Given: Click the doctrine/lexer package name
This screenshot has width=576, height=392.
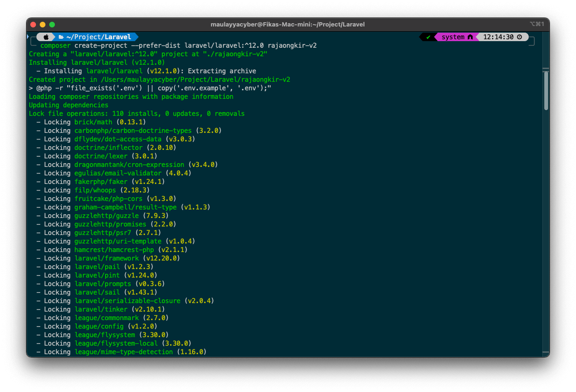Looking at the screenshot, I should [101, 156].
